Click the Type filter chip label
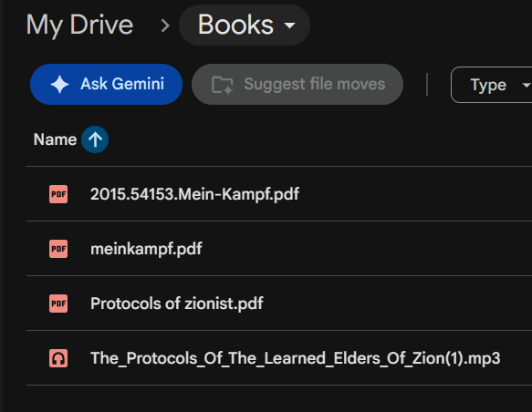The height and width of the screenshot is (412, 532). (488, 85)
